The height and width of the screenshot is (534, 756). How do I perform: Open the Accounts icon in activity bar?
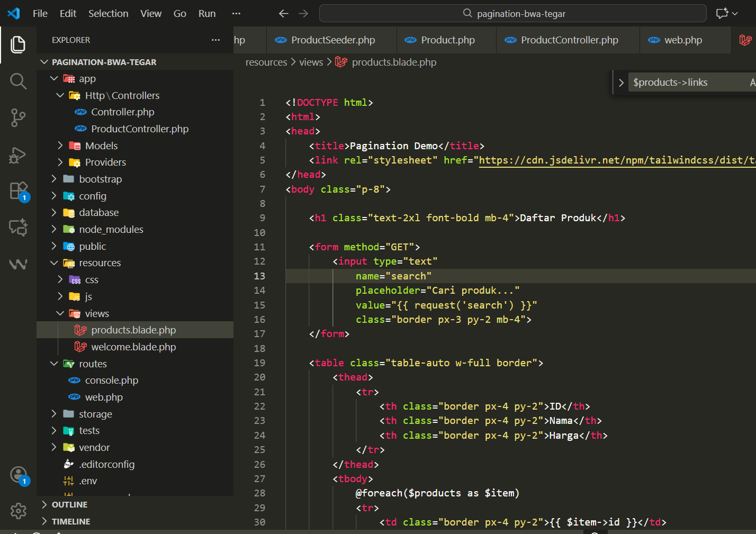point(19,475)
